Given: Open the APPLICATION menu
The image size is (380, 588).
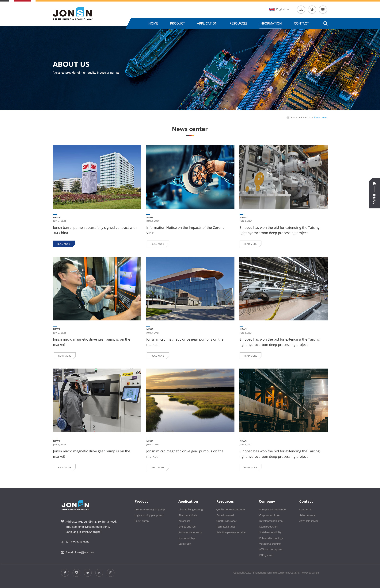Looking at the screenshot, I should [207, 23].
